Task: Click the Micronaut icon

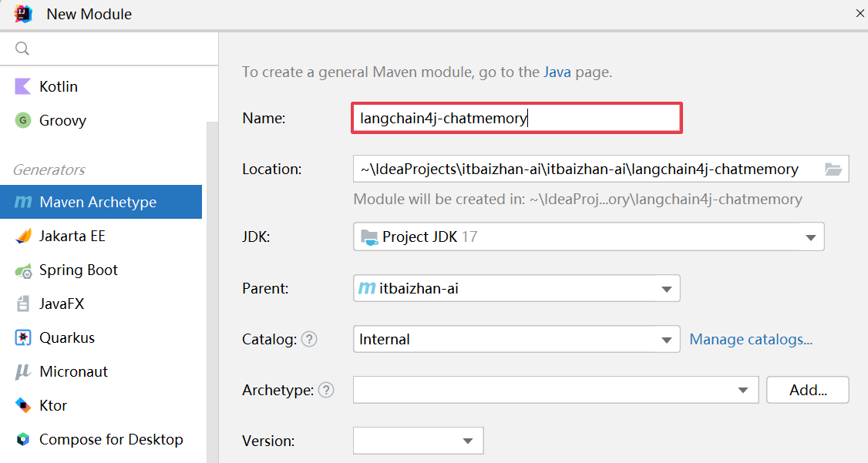Action: tap(22, 372)
